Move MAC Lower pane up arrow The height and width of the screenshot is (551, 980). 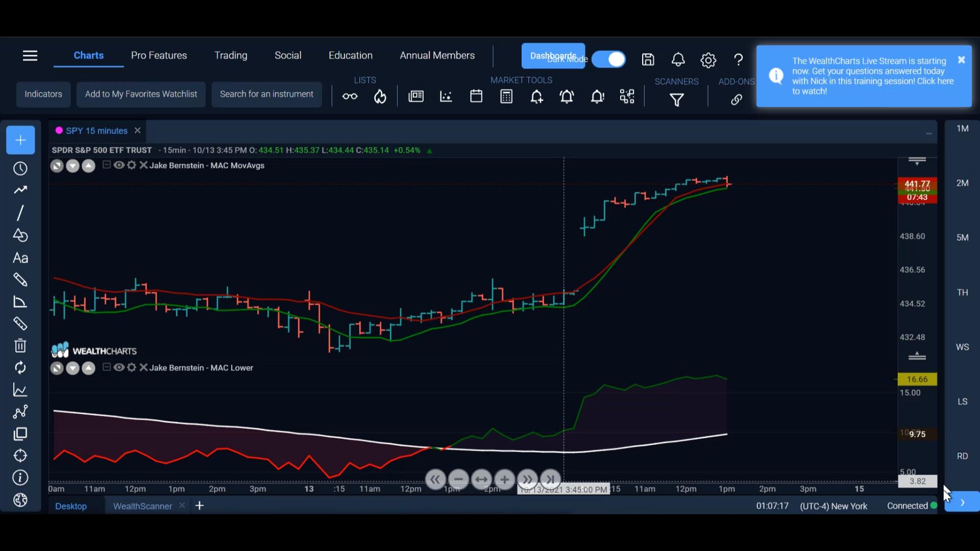[x=89, y=368]
